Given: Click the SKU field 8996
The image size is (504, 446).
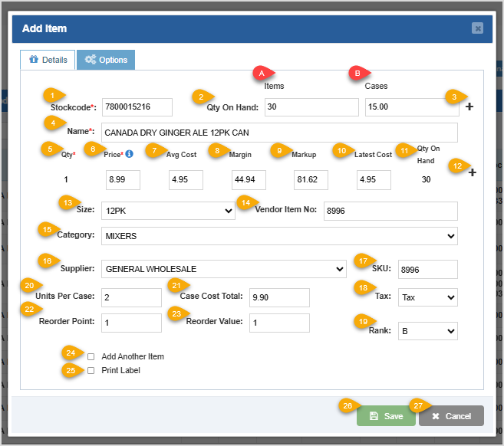Looking at the screenshot, I should 428,269.
